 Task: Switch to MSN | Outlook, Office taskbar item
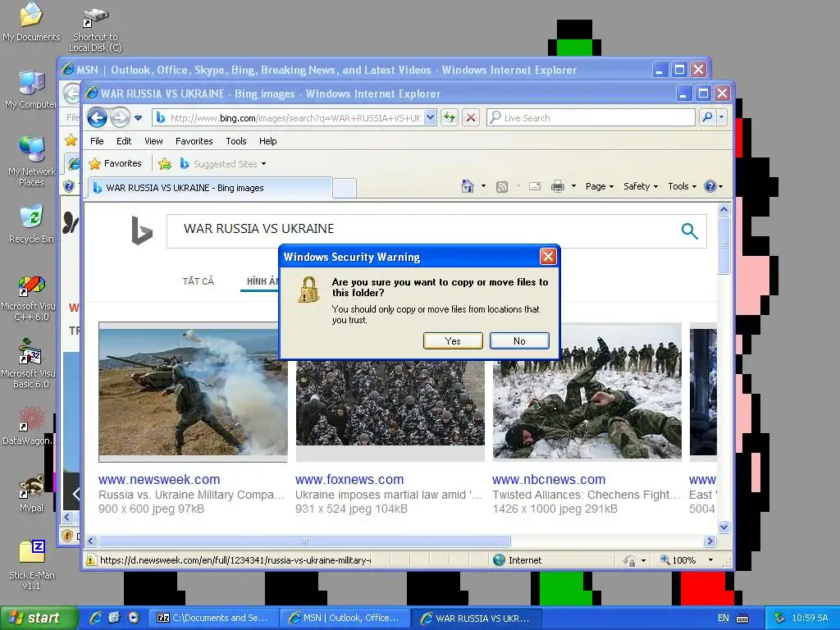click(345, 619)
